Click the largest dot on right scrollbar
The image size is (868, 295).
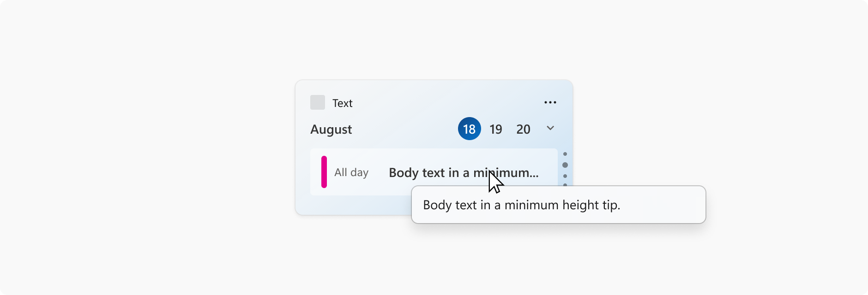point(566,165)
